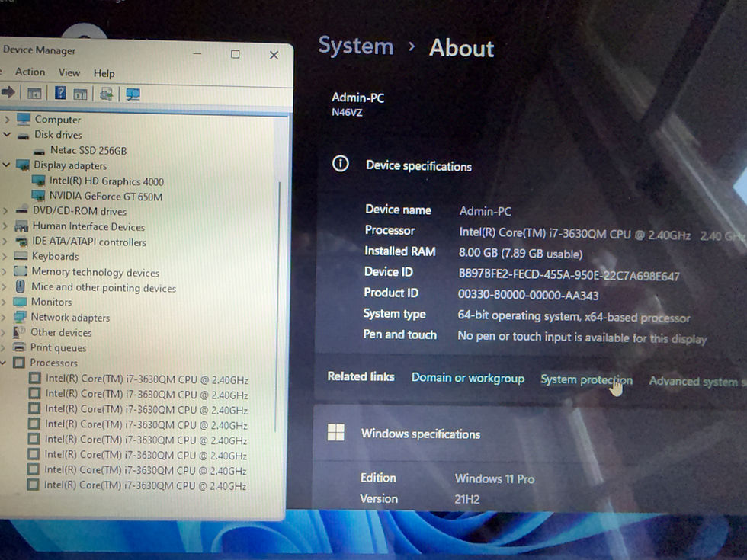Screen dimensions: 747x560
Task: Click the Print queues printer icon
Action: 19,347
